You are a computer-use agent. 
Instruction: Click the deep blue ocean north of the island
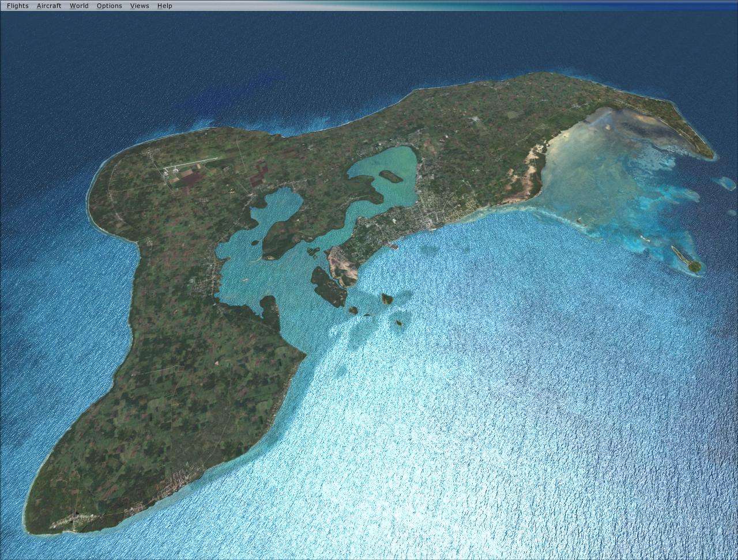231,58
